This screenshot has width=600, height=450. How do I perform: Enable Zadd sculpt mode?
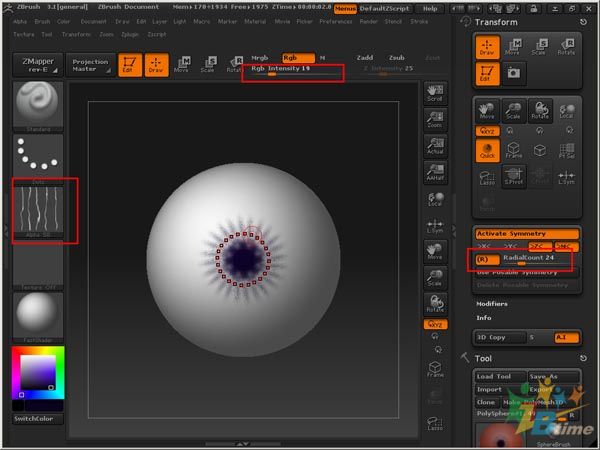365,58
